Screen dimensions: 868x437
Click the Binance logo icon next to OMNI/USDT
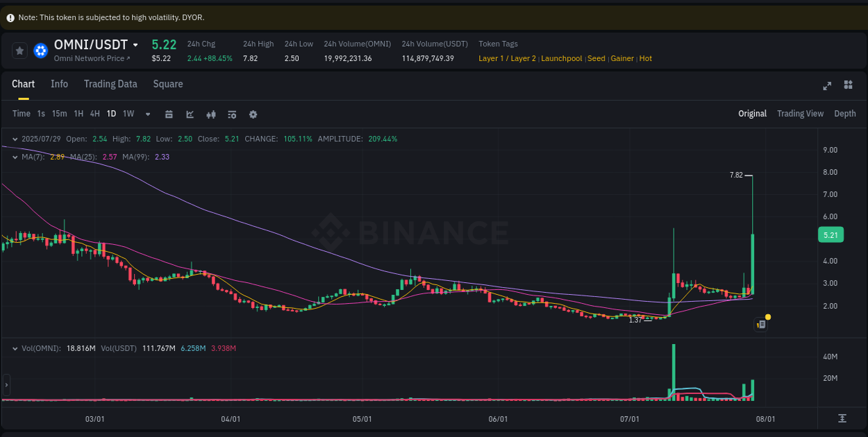pos(40,50)
